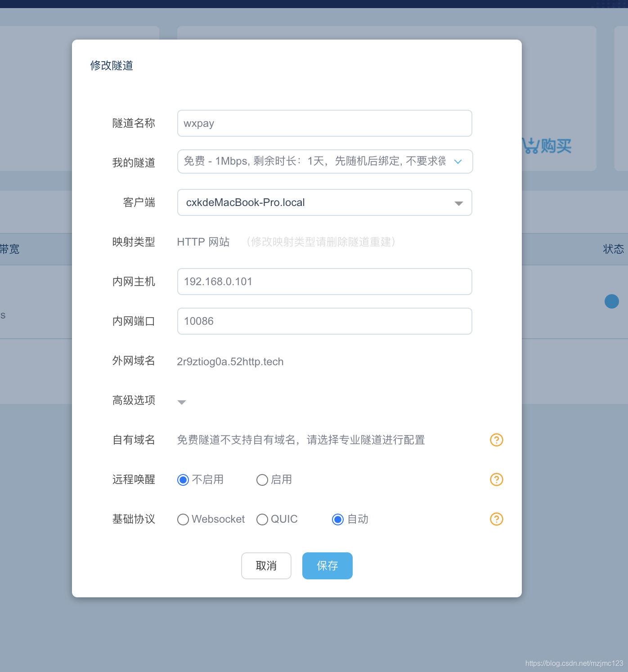
Task: Choose Websocket as base protocol
Action: pos(183,520)
